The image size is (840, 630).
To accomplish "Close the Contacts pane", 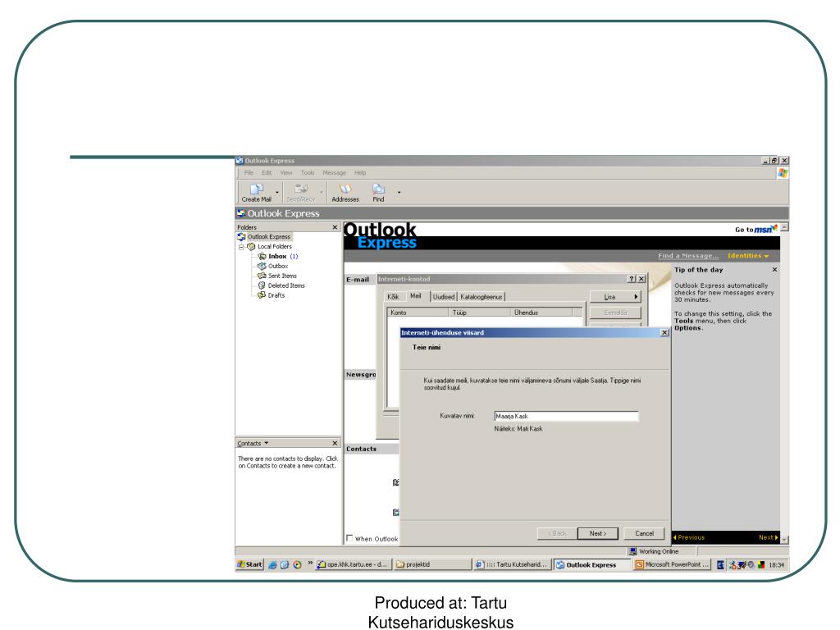I will [335, 443].
